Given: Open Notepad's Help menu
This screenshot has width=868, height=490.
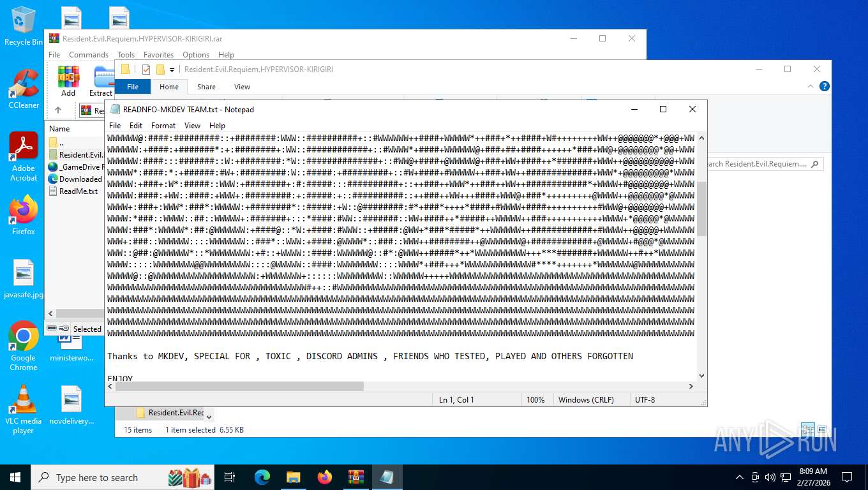Looking at the screenshot, I should pos(217,126).
